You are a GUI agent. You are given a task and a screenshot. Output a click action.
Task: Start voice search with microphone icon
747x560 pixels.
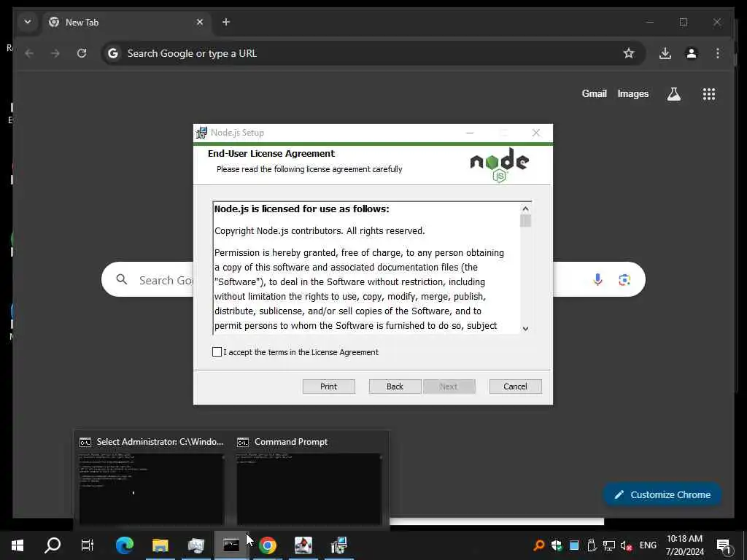tap(598, 279)
